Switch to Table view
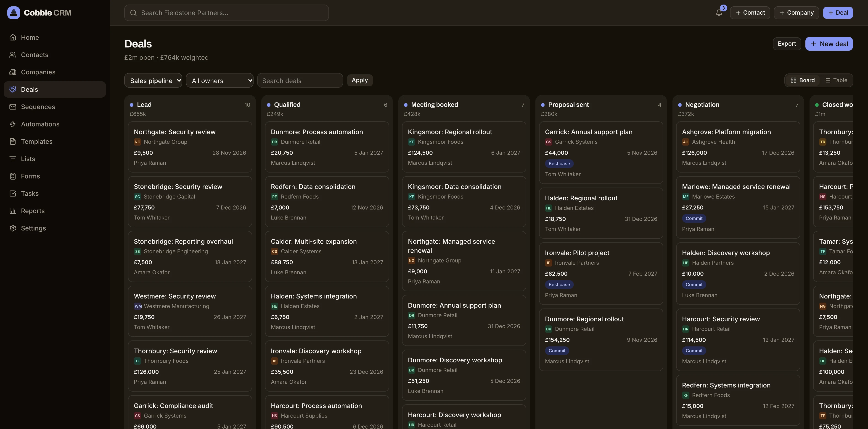The height and width of the screenshot is (429, 868). coord(836,81)
